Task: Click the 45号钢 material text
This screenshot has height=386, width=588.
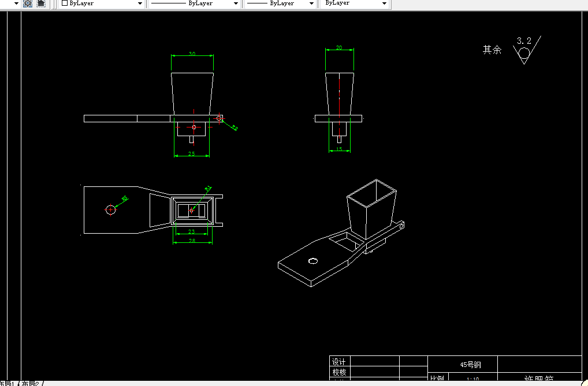Action: coord(470,365)
